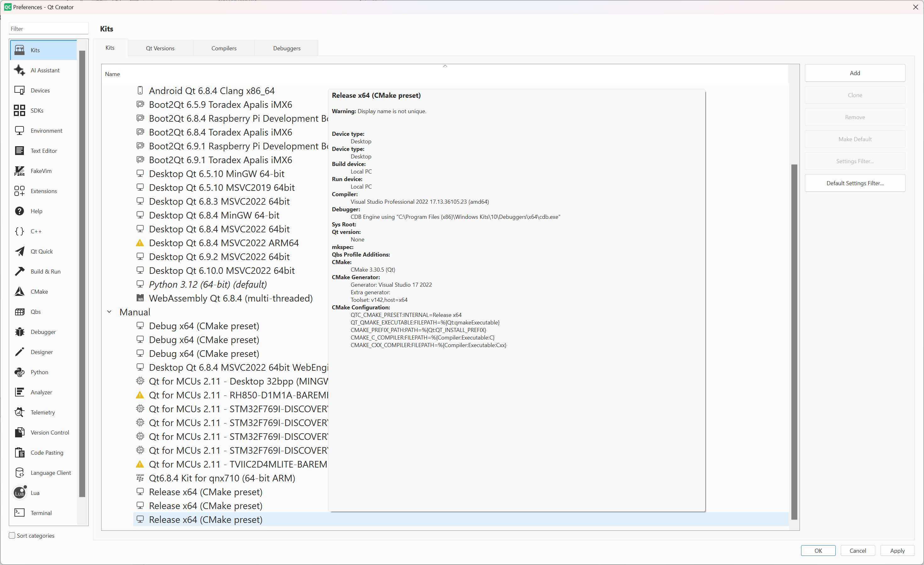Open the Qt Quick settings category
The width and height of the screenshot is (924, 565).
[x=41, y=251]
